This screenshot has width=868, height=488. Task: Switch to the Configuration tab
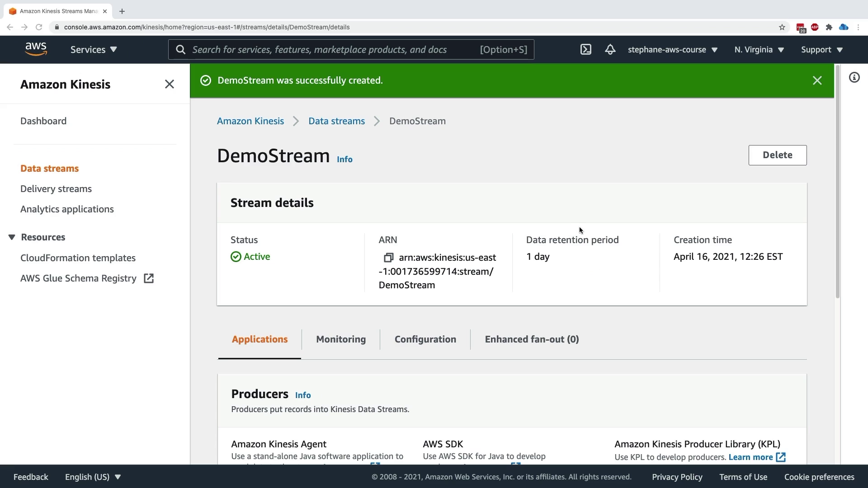pyautogui.click(x=425, y=339)
